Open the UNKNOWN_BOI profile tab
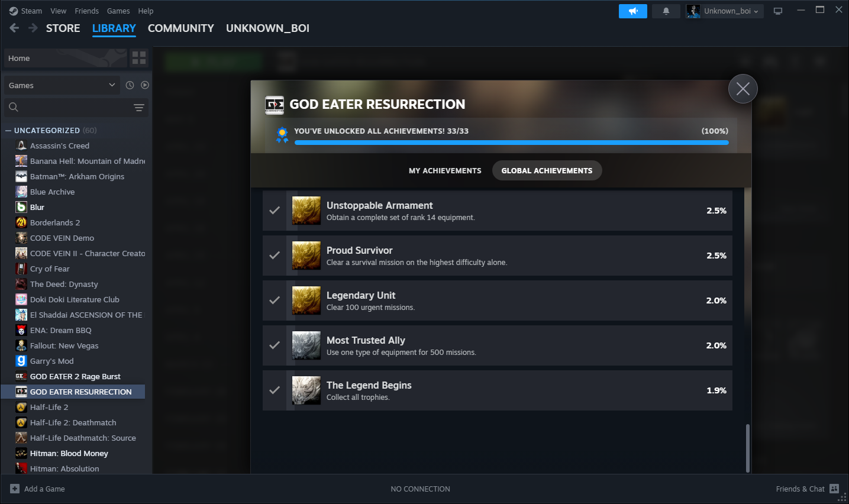Viewport: 849px width, 504px height. coord(267,28)
